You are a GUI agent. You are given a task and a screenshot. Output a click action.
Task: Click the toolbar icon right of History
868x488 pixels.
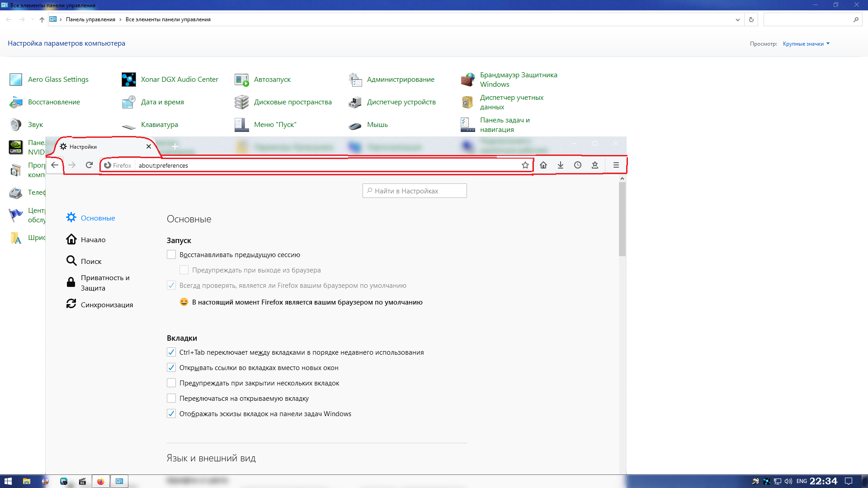click(595, 165)
